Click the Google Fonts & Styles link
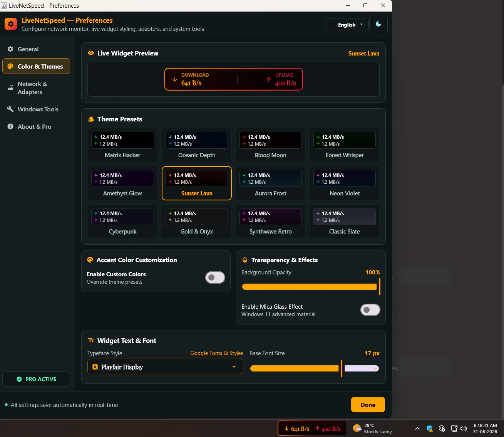Viewport: 504px width, 437px height. coord(217,353)
